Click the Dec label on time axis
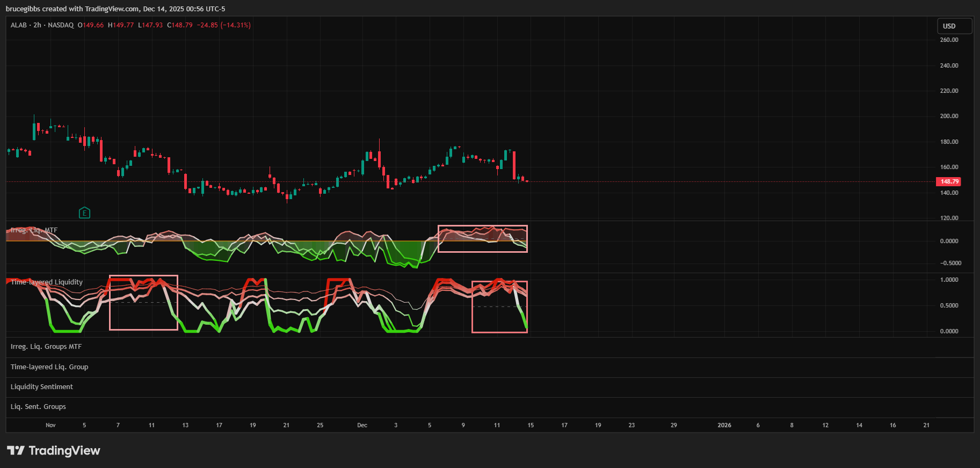The height and width of the screenshot is (468, 980). [362, 425]
